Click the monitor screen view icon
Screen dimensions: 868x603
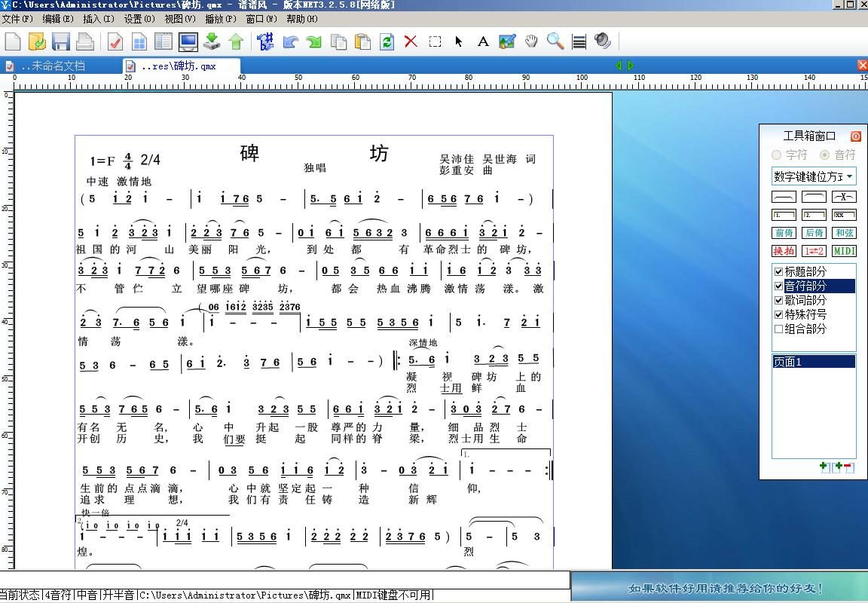tap(188, 41)
